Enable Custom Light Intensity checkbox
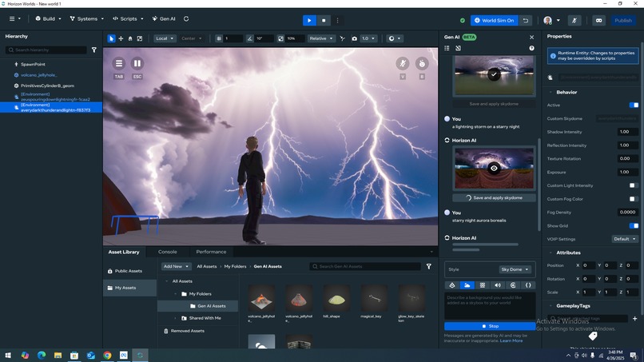Viewport: 644px width, 362px height. coord(632,185)
